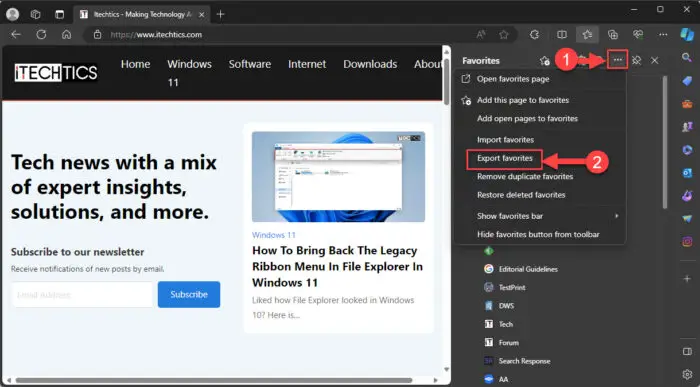This screenshot has height=387, width=700.
Task: Open the Internet navigation link
Action: click(x=307, y=64)
